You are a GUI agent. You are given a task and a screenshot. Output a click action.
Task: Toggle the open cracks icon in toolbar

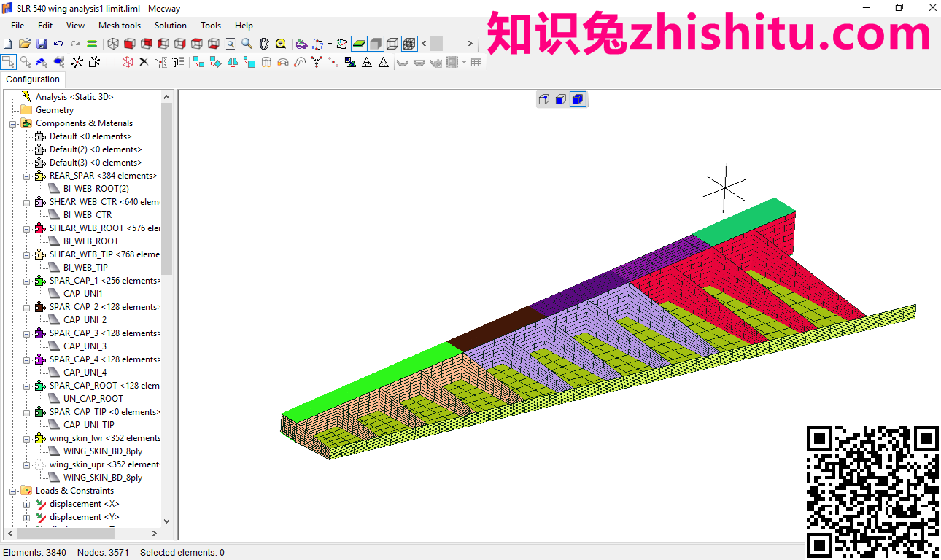point(341,44)
